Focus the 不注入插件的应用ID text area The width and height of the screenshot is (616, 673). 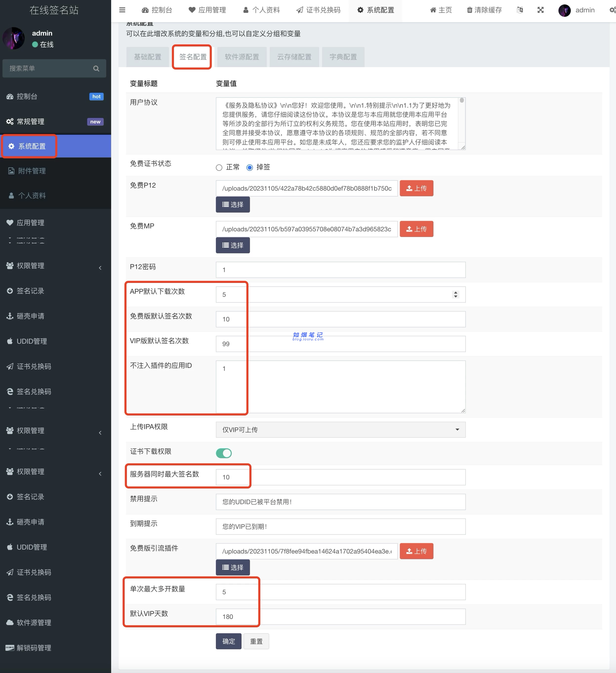pos(341,387)
